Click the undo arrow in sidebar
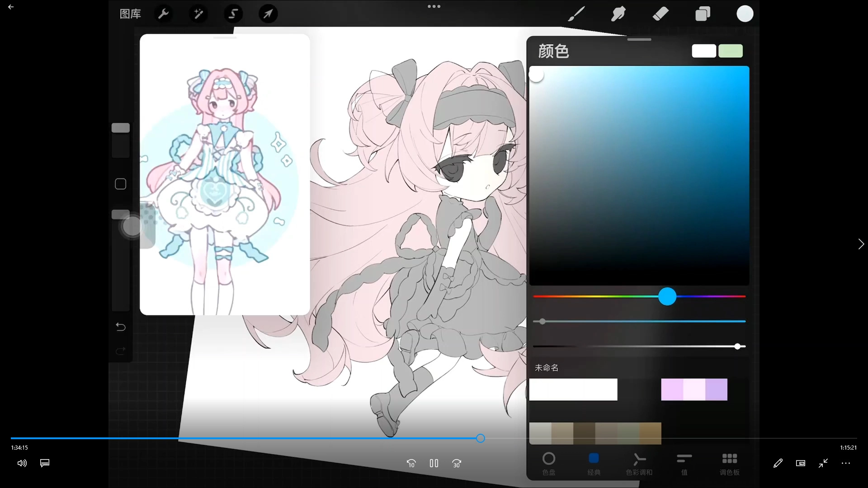 pos(121,327)
